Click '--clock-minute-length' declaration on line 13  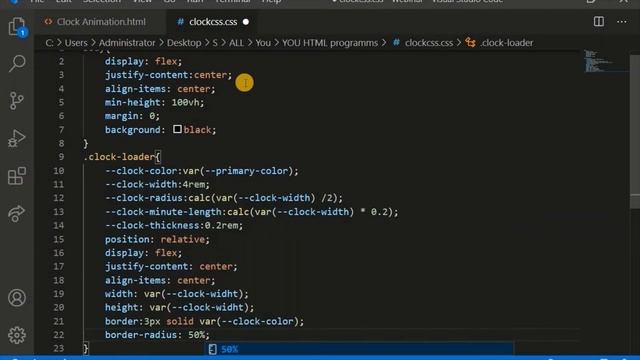pos(251,212)
